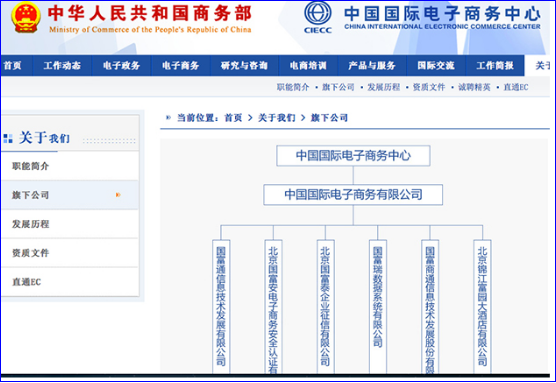556x383 pixels.
Task: Open the 电子政务 navigation tab
Action: tap(122, 66)
